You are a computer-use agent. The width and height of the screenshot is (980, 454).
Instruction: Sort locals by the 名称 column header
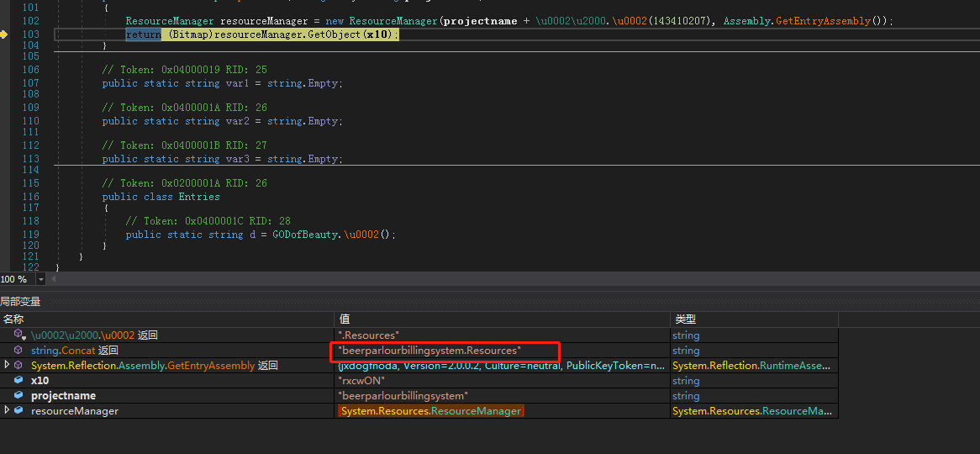[166, 319]
